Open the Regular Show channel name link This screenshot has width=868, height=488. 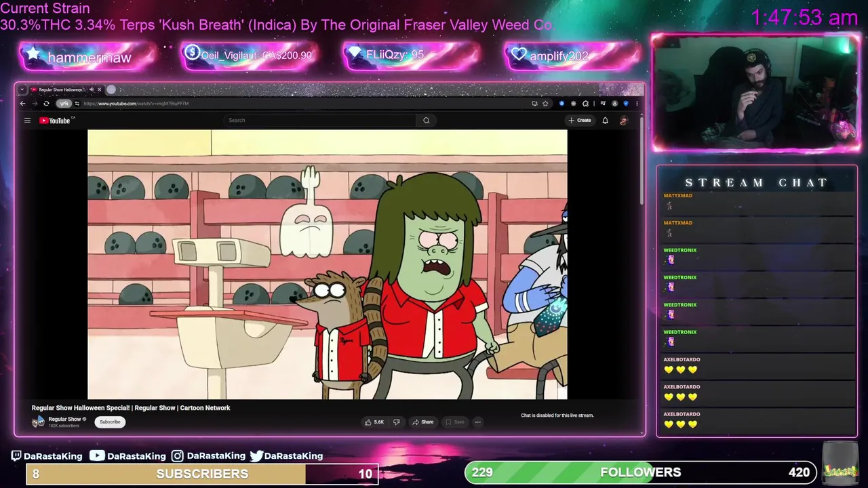(64, 419)
